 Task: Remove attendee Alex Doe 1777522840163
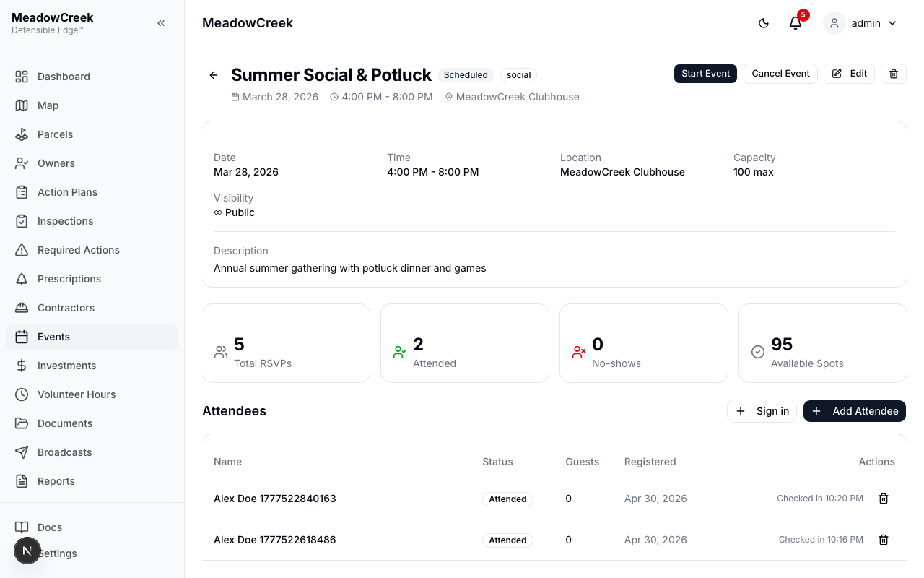(x=883, y=499)
